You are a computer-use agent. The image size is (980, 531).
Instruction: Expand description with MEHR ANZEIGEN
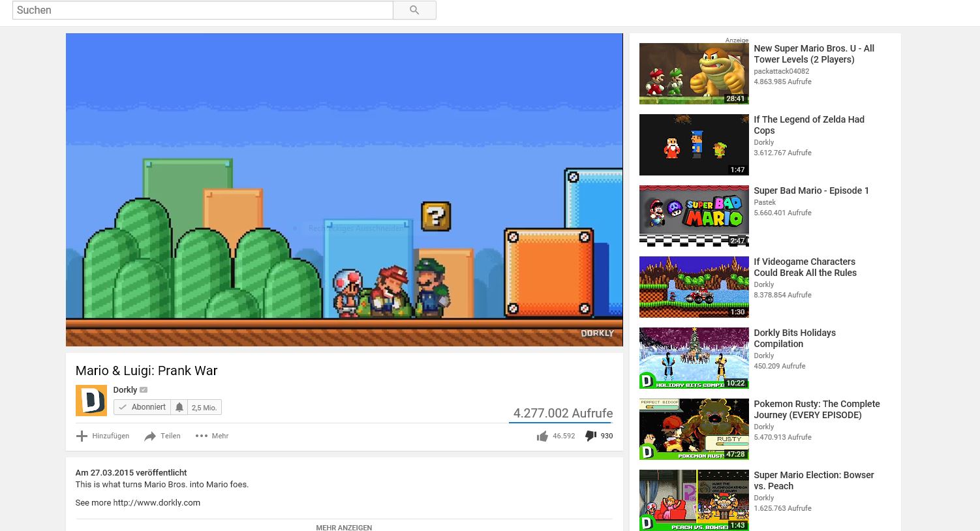click(x=344, y=527)
